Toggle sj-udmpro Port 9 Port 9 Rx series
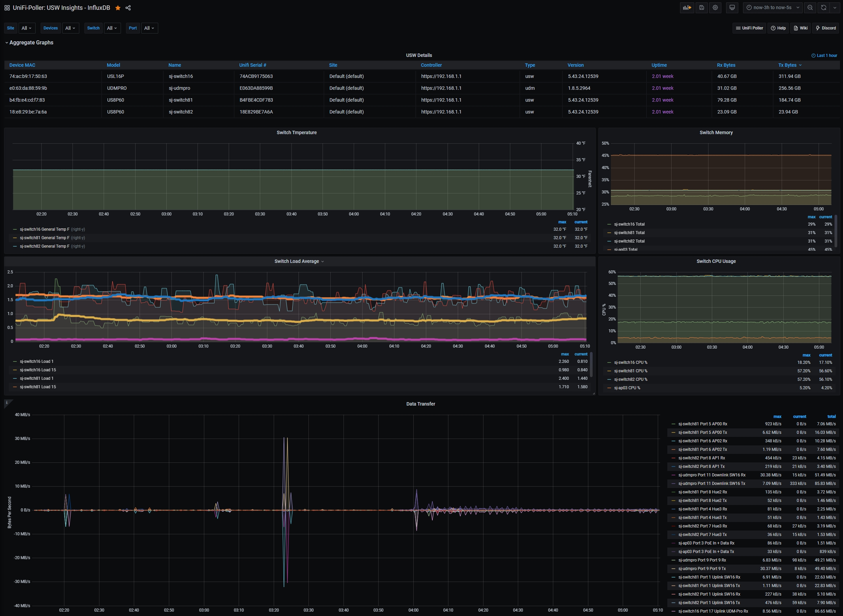Screen dimensions: 843x616 (x=702, y=560)
